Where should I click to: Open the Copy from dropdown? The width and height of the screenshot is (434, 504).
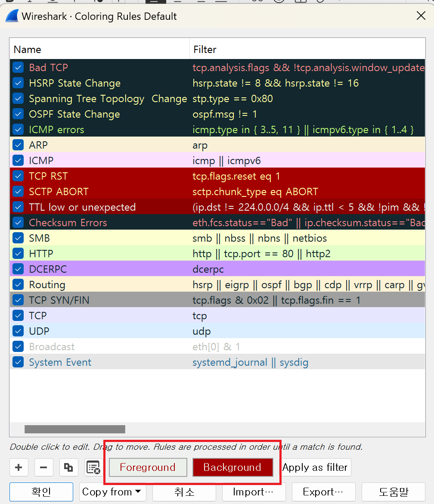(113, 492)
